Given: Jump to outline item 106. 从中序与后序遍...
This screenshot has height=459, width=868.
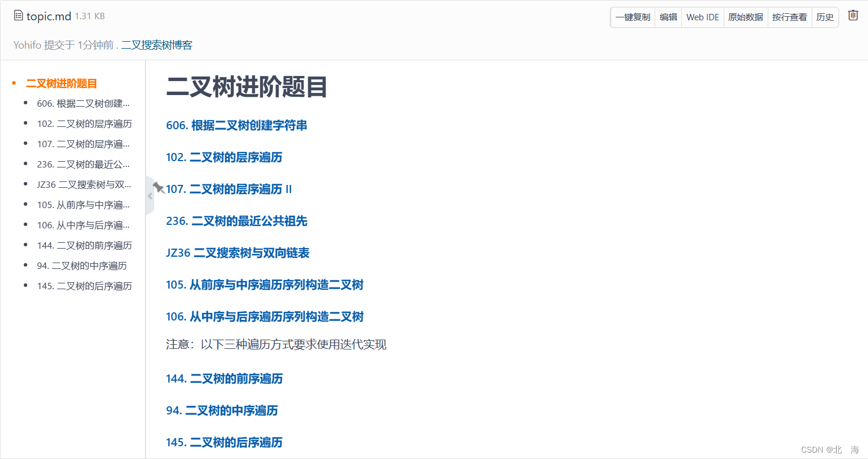Looking at the screenshot, I should click(x=83, y=225).
